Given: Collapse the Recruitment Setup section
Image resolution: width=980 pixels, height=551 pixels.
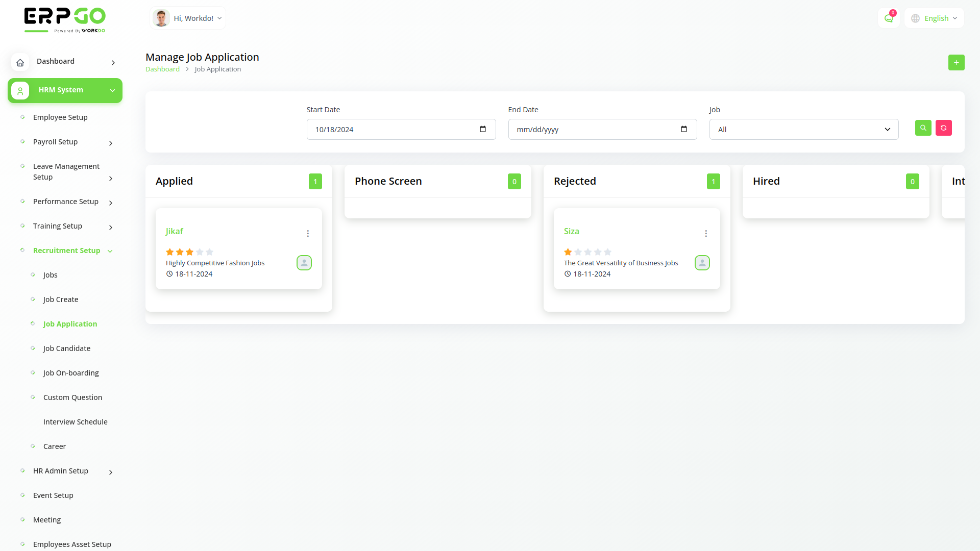Looking at the screenshot, I should (x=67, y=251).
